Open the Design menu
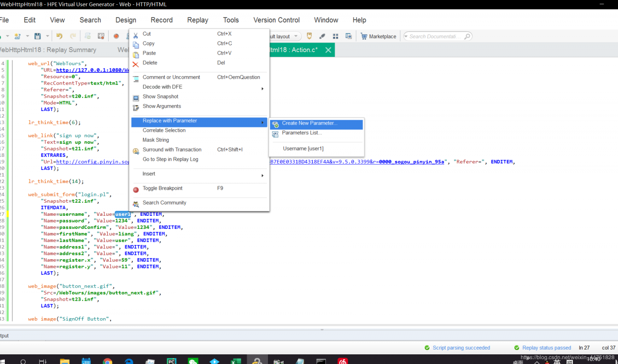Image resolution: width=618 pixels, height=364 pixels. [x=126, y=20]
